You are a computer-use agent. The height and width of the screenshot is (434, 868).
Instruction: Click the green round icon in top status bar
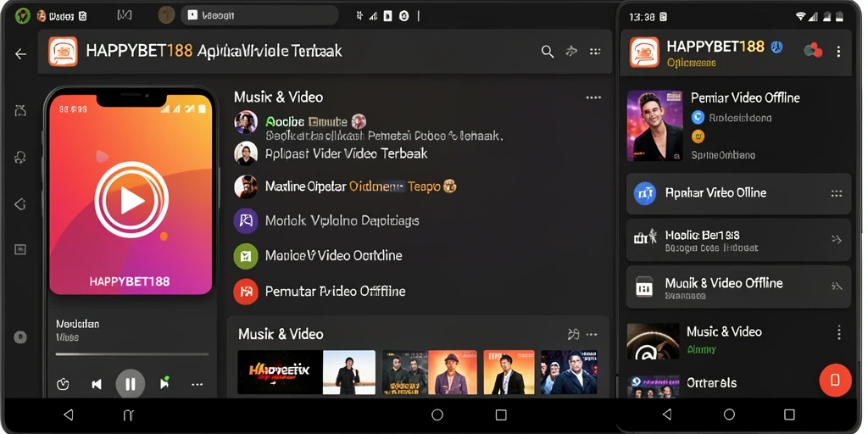[22, 16]
